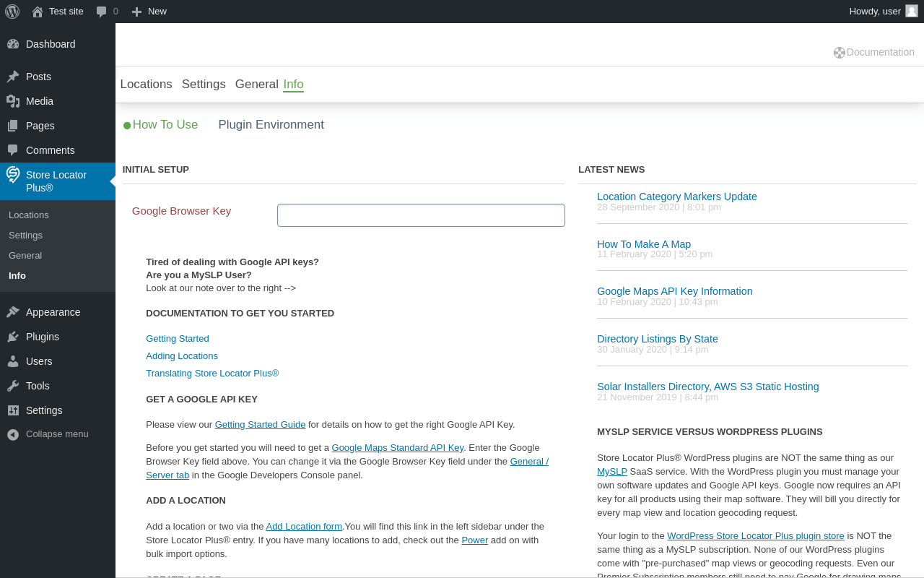Select Settings submenu under Store Locator Plus

[x=25, y=236]
